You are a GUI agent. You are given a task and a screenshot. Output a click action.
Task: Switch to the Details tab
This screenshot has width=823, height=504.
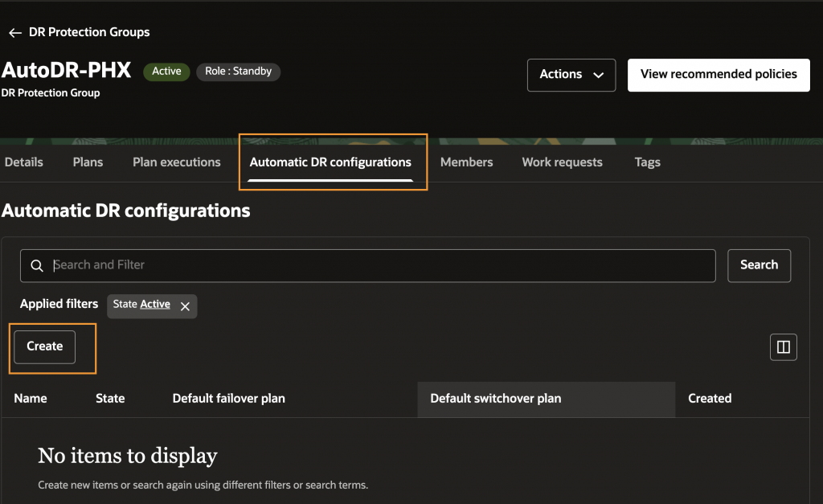pos(24,162)
